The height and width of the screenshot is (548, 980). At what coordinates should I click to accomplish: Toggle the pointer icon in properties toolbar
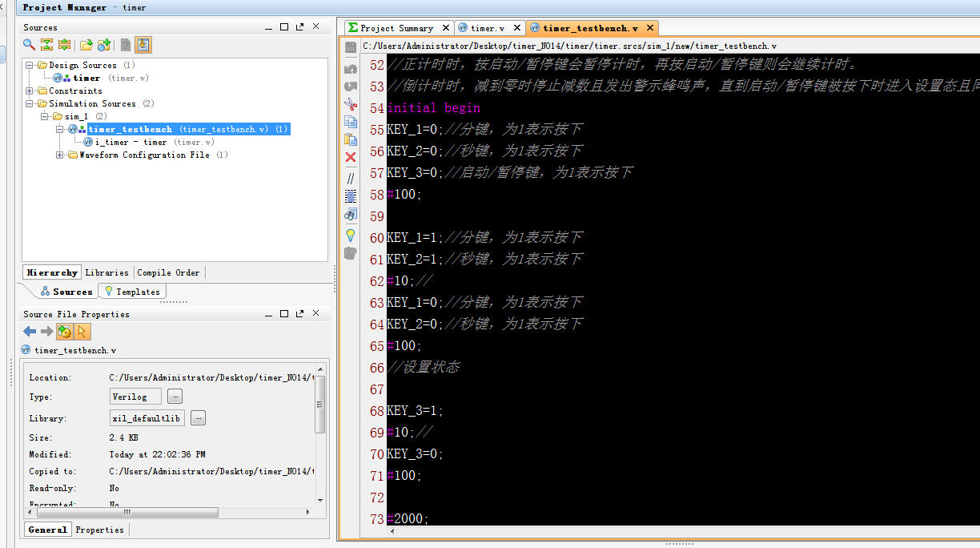(x=82, y=332)
